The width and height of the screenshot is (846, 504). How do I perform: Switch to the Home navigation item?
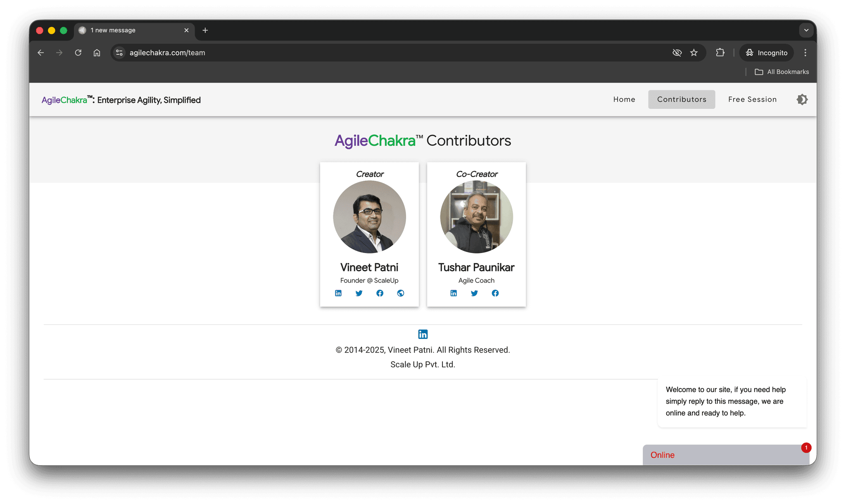[624, 99]
